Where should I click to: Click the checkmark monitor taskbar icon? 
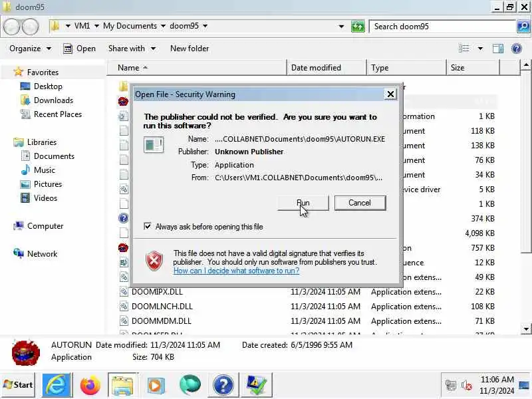pos(257,385)
